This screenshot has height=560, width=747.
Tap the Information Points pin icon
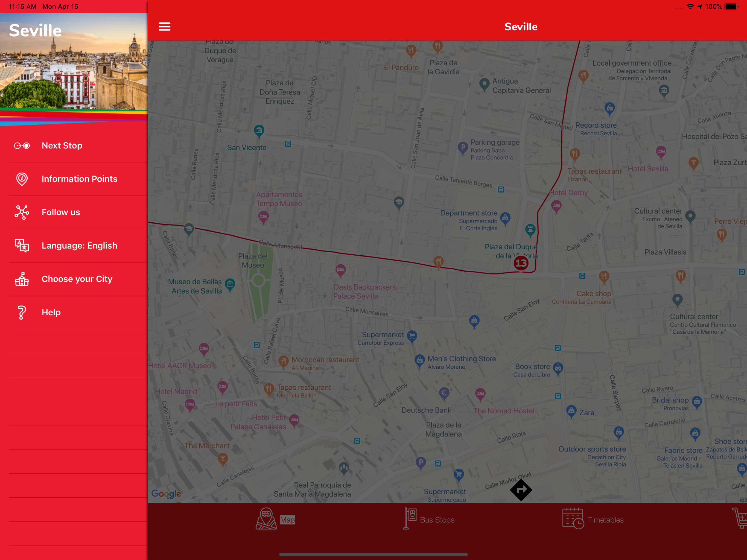(x=22, y=179)
